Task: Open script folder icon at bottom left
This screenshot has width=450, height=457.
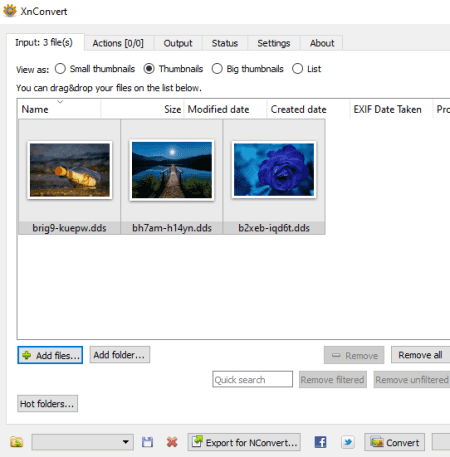Action: click(17, 442)
